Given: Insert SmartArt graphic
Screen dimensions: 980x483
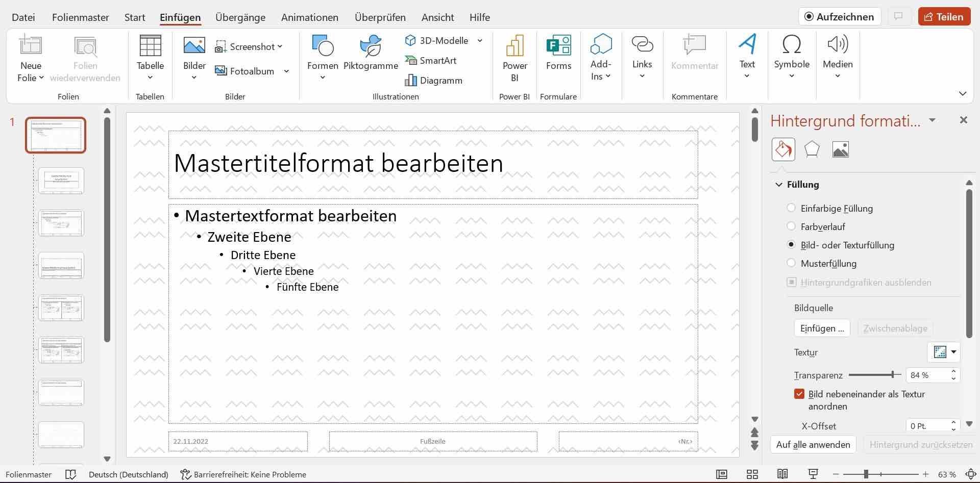Looking at the screenshot, I should tap(431, 60).
